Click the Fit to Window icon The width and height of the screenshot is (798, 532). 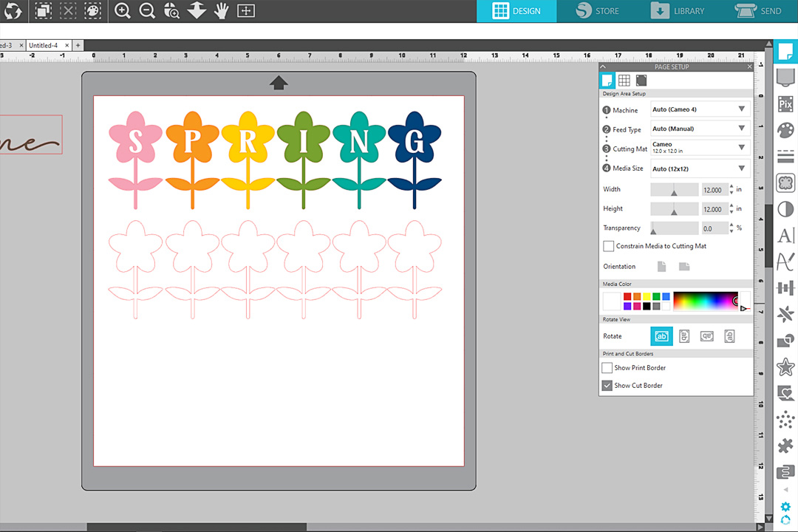pos(245,11)
